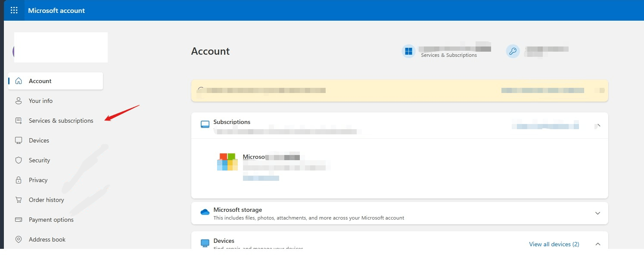Viewport: 644px width, 279px height.
Task: Expand the Microsoft storage card chevron
Action: click(x=597, y=213)
